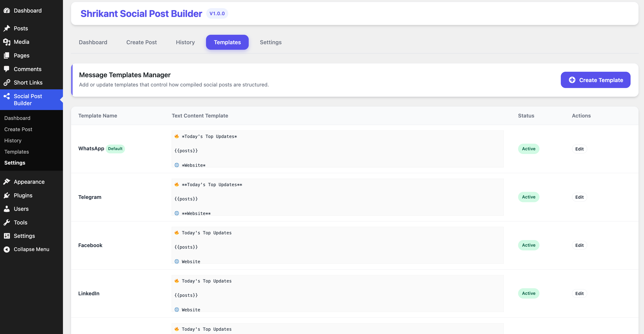Image resolution: width=644 pixels, height=334 pixels.
Task: Click the Users person icon
Action: pyautogui.click(x=7, y=209)
